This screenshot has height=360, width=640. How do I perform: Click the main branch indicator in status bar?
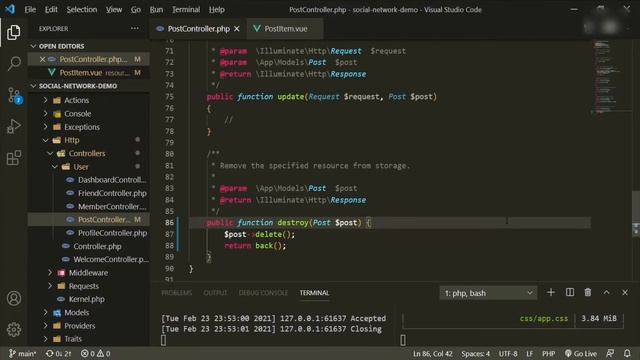[23, 353]
